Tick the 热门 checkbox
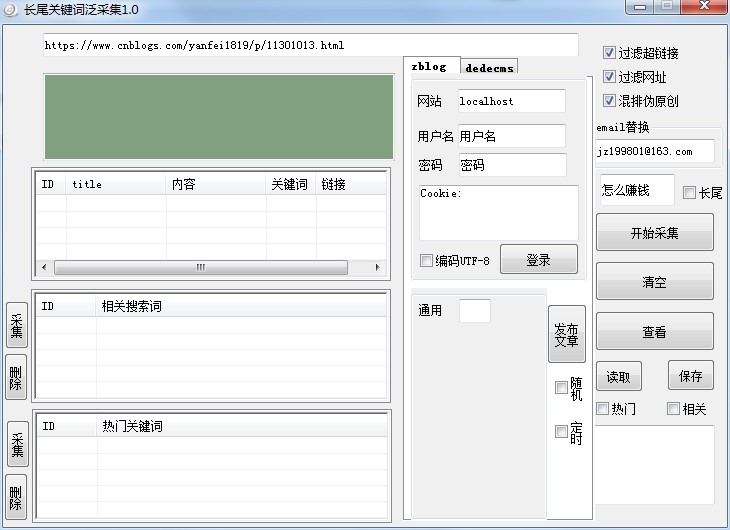Viewport: 730px width, 530px height. (x=602, y=409)
